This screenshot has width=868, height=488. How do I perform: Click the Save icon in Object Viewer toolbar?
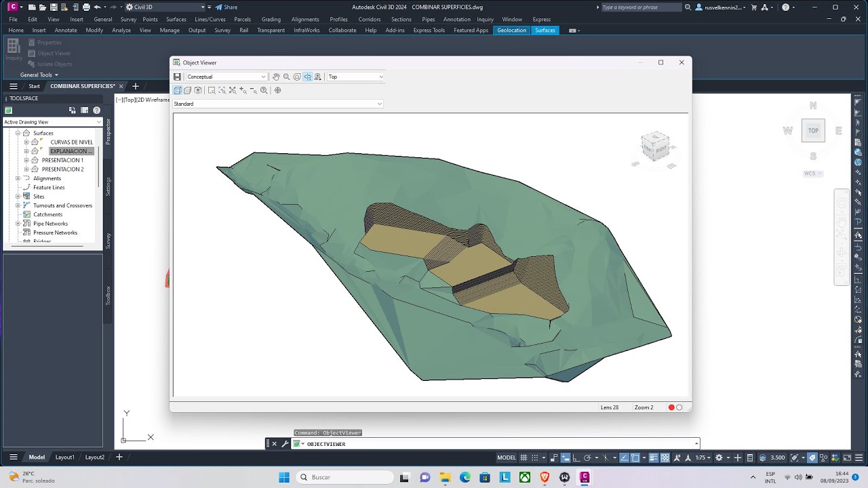178,77
